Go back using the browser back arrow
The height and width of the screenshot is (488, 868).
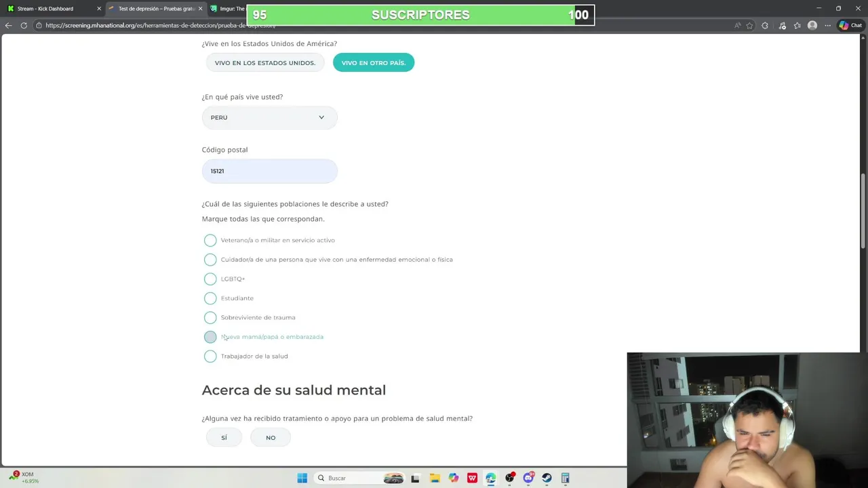(x=8, y=25)
